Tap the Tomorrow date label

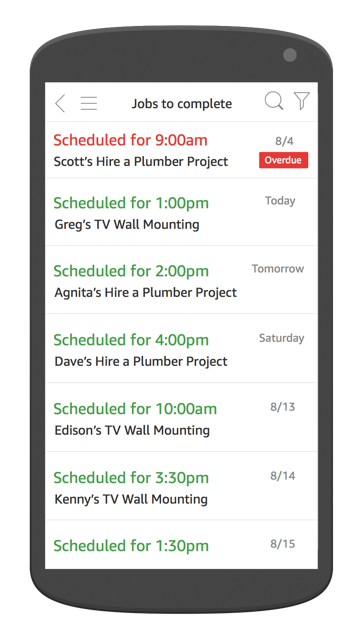point(278,269)
